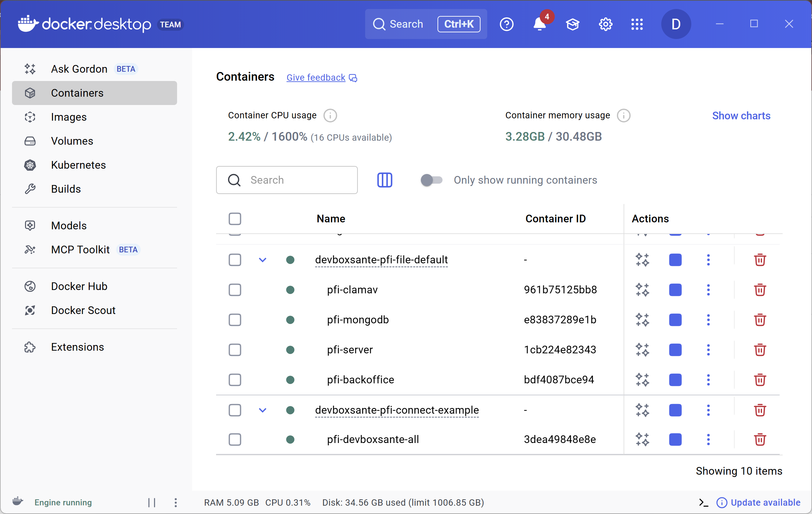Open more options menu for pfi-devboxsante-all
Image resolution: width=812 pixels, height=514 pixels.
pyautogui.click(x=708, y=440)
